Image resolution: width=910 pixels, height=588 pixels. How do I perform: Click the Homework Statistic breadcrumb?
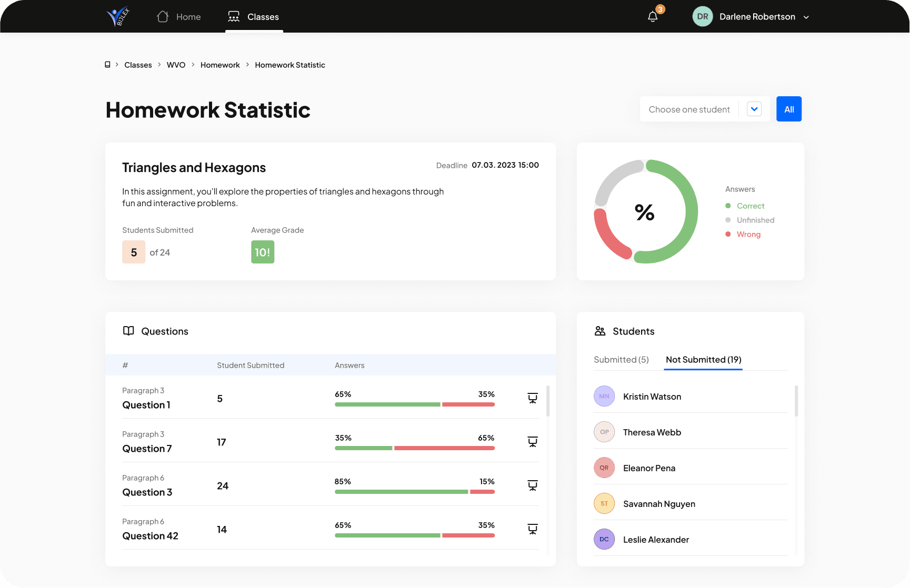tap(290, 65)
